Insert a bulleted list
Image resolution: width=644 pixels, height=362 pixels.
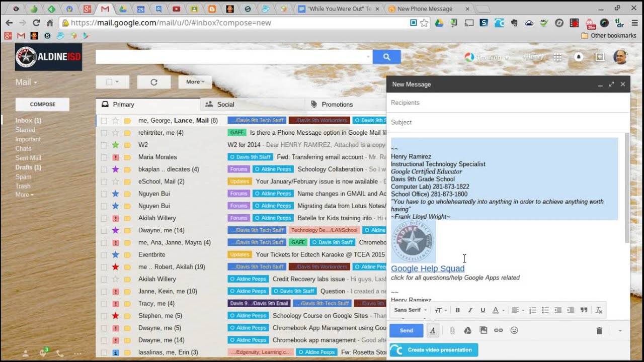coord(545,310)
